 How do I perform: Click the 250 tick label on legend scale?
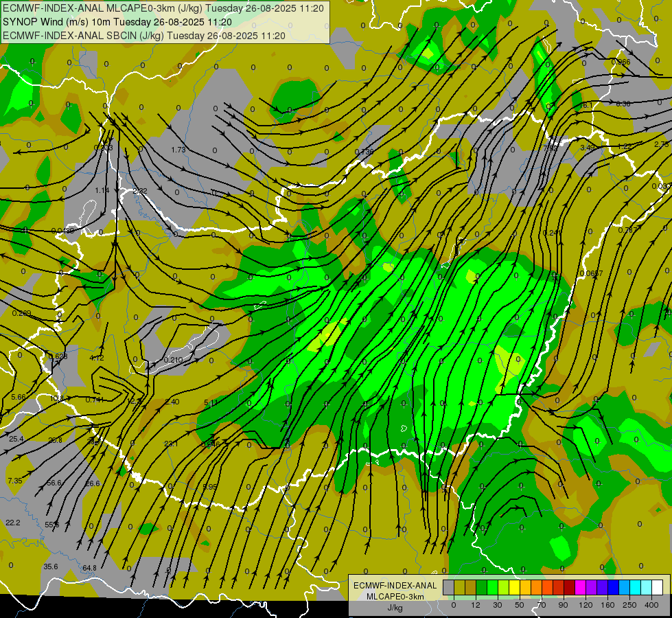pyautogui.click(x=629, y=605)
